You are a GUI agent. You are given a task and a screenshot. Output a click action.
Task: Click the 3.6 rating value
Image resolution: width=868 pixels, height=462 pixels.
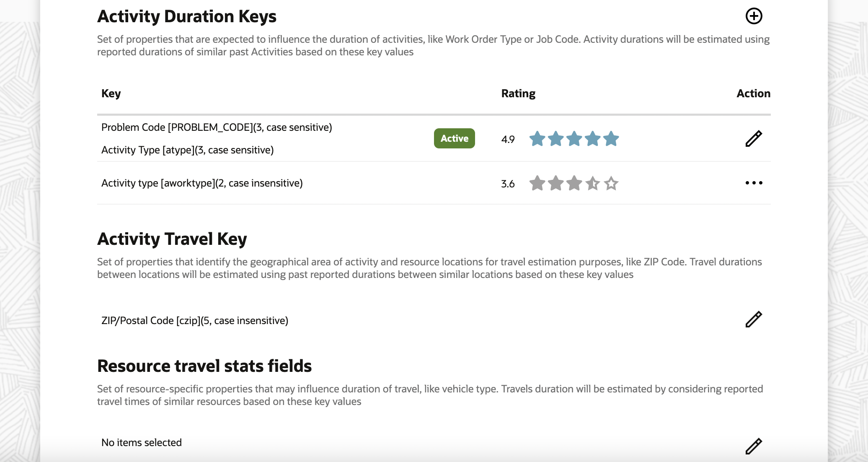[508, 184]
